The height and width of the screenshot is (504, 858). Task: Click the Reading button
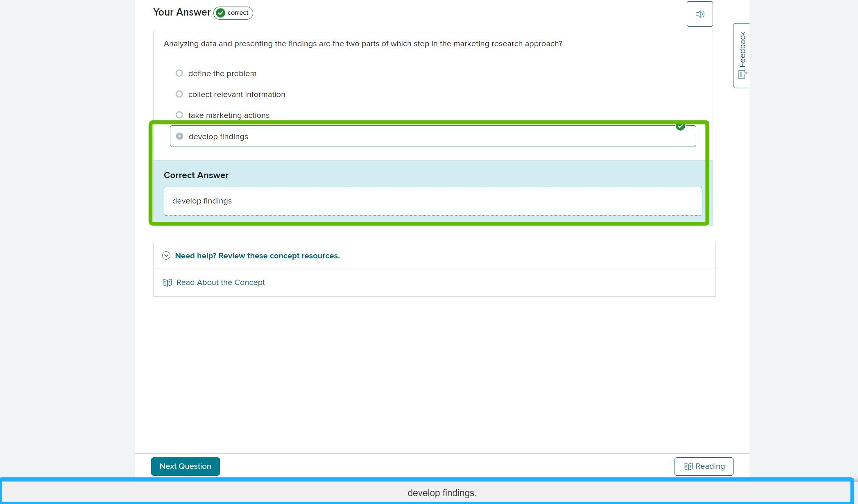tap(704, 466)
